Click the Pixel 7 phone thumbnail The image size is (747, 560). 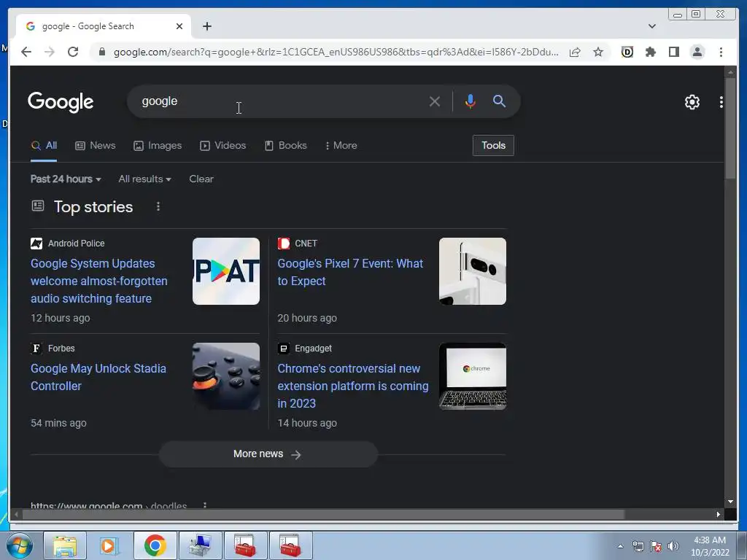tap(473, 271)
